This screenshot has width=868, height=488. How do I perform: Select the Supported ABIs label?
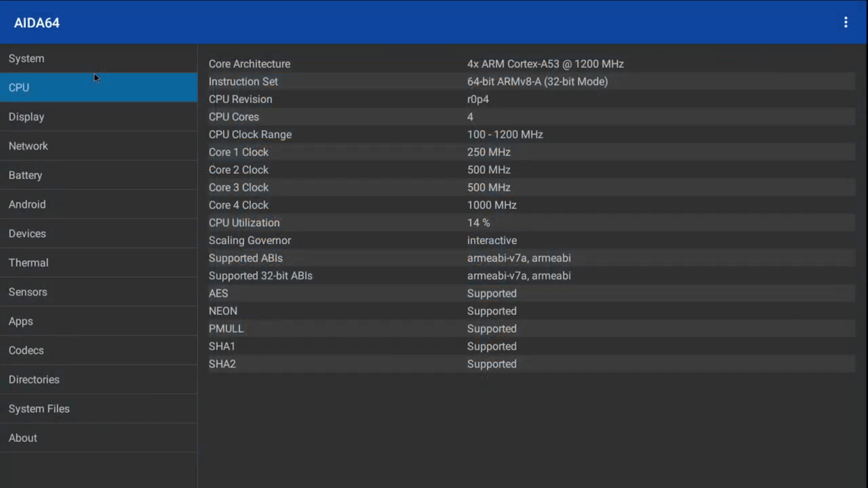245,258
